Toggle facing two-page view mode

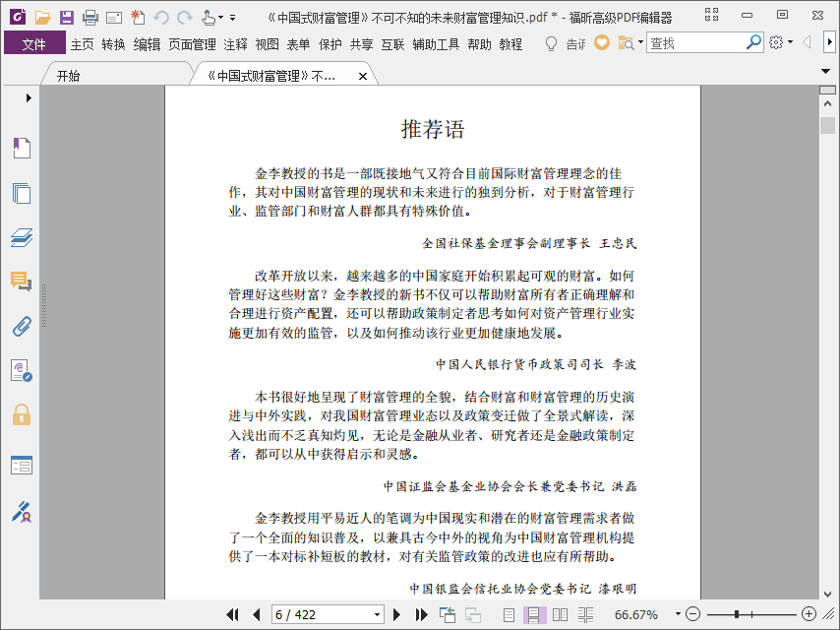(x=560, y=614)
